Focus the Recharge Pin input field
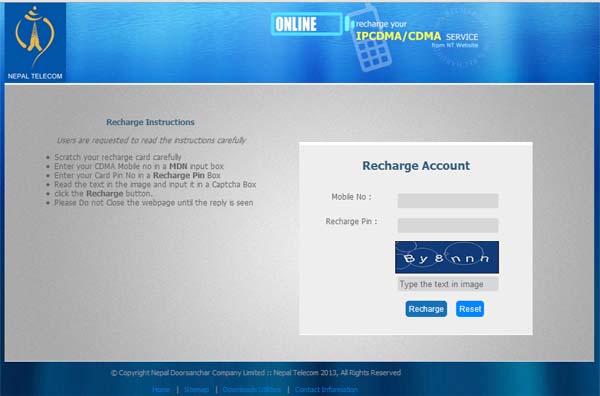 (x=448, y=225)
